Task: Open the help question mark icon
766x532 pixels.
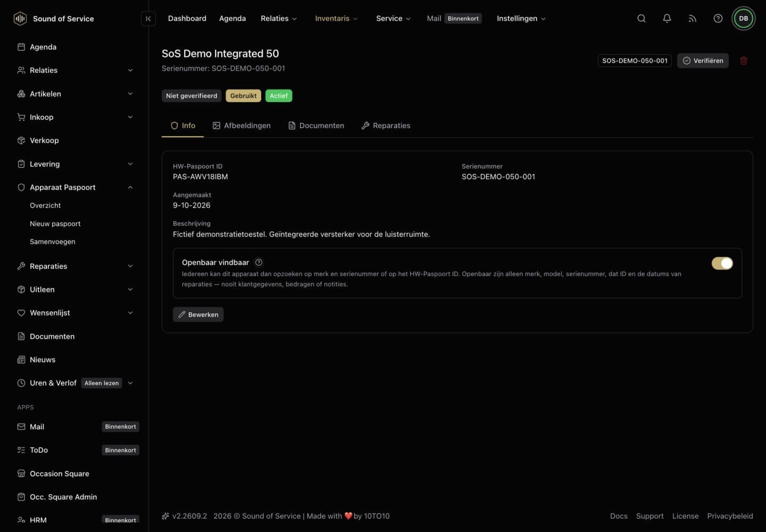Action: coord(718,19)
